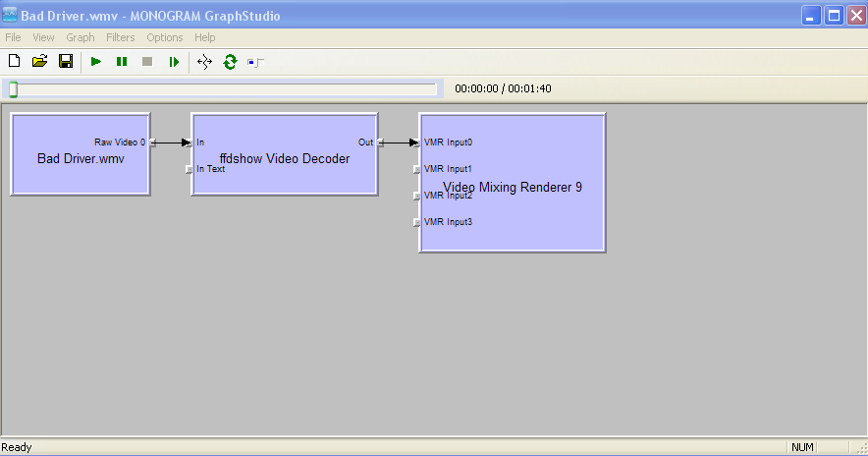Open the File menu
868x456 pixels.
[x=13, y=37]
